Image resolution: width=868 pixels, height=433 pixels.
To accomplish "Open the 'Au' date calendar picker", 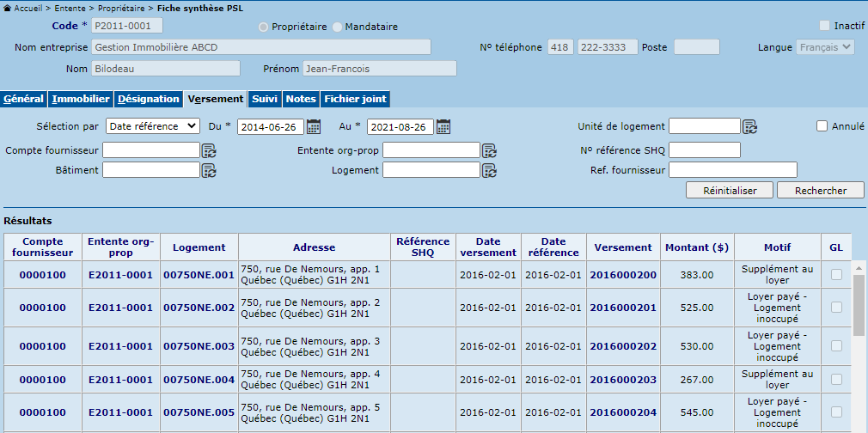I will click(x=443, y=127).
